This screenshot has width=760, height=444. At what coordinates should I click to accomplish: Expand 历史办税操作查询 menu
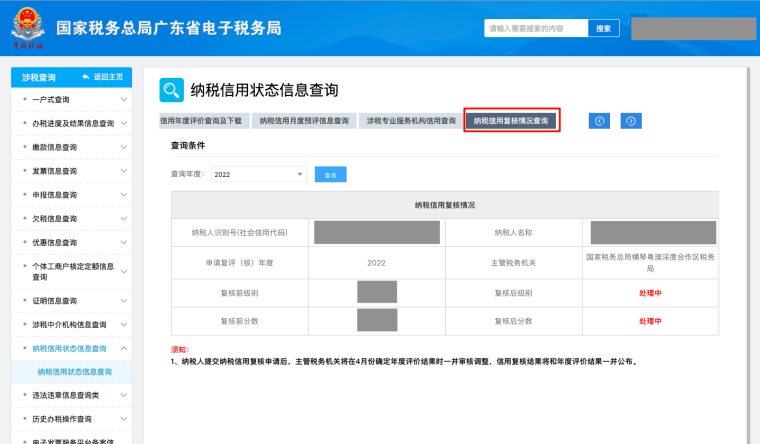point(71,419)
